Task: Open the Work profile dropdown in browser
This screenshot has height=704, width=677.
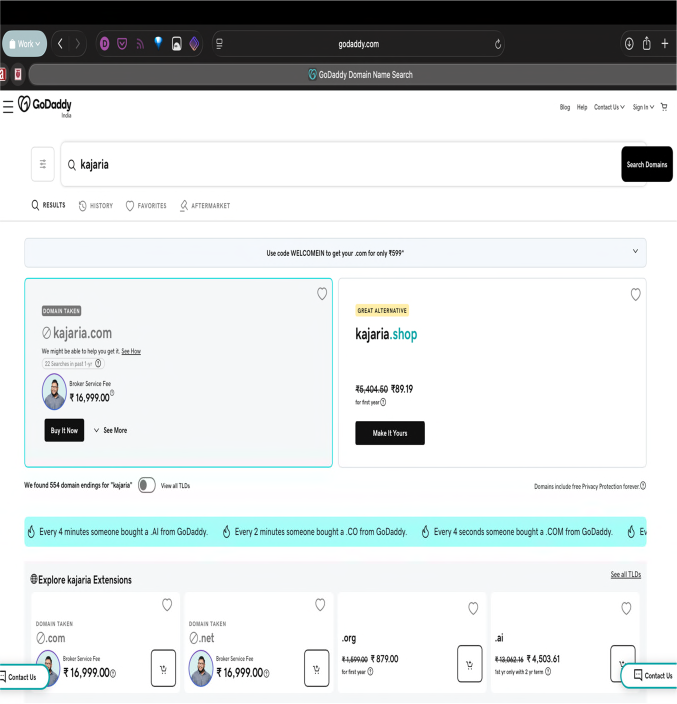Action: coord(25,44)
